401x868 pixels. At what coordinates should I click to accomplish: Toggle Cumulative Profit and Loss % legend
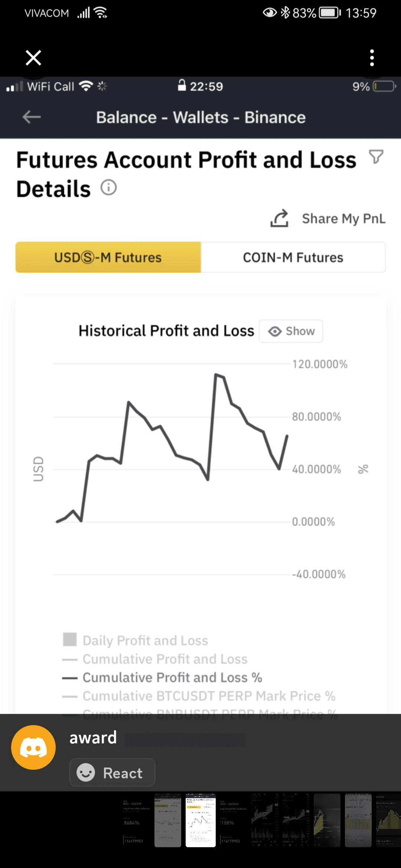pyautogui.click(x=172, y=678)
